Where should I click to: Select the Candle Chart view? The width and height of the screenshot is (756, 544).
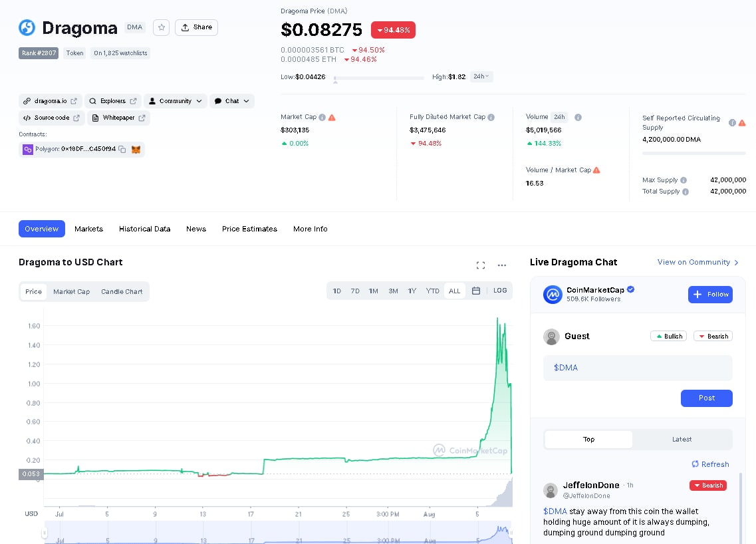tap(122, 291)
